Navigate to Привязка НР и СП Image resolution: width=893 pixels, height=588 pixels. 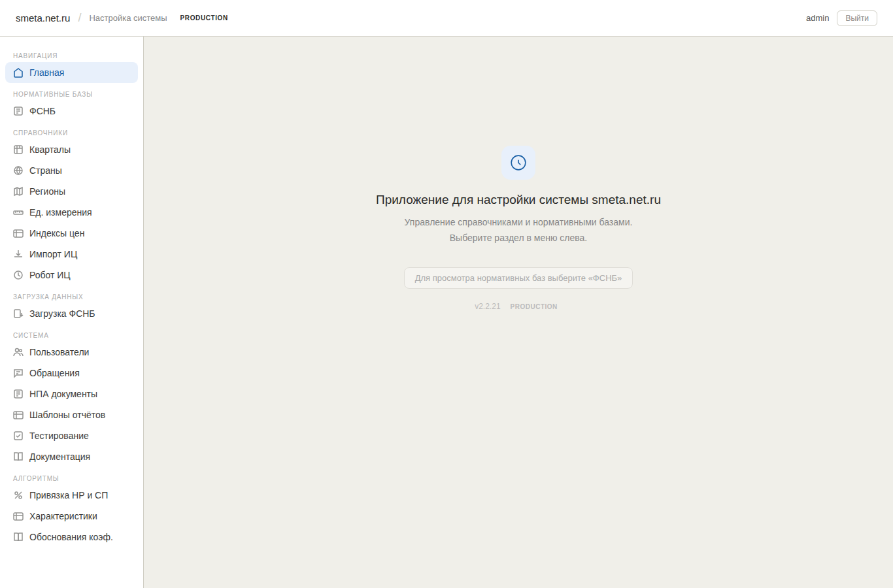point(71,495)
